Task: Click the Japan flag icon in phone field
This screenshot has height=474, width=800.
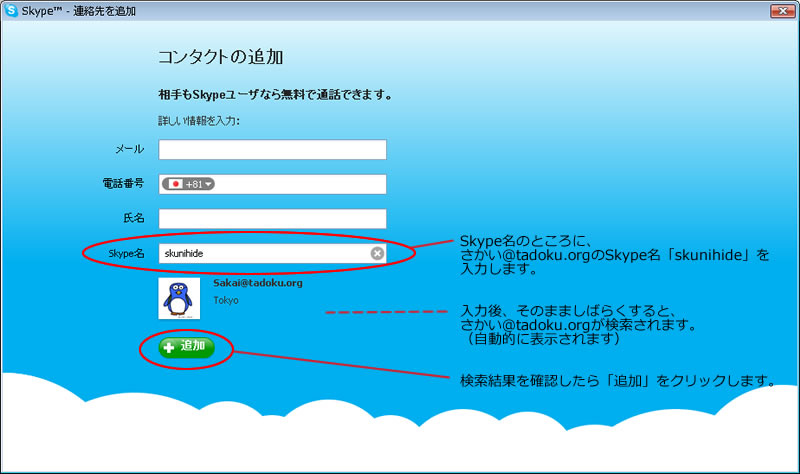Action: [x=175, y=184]
